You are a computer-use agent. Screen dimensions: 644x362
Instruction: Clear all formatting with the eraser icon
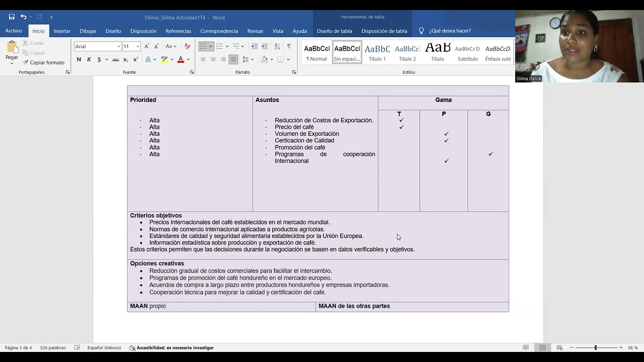point(187,46)
